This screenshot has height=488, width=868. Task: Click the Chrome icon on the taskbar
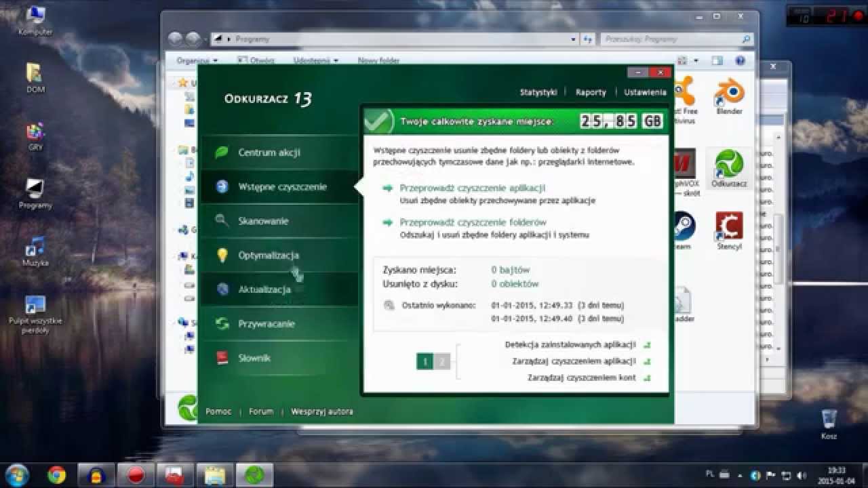pyautogui.click(x=57, y=474)
